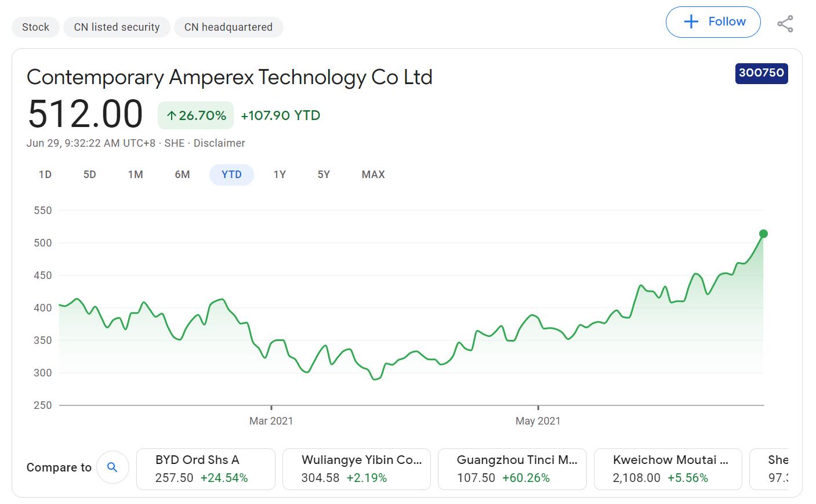The height and width of the screenshot is (504, 816).
Task: Click the Stock category chip
Action: pyautogui.click(x=35, y=27)
